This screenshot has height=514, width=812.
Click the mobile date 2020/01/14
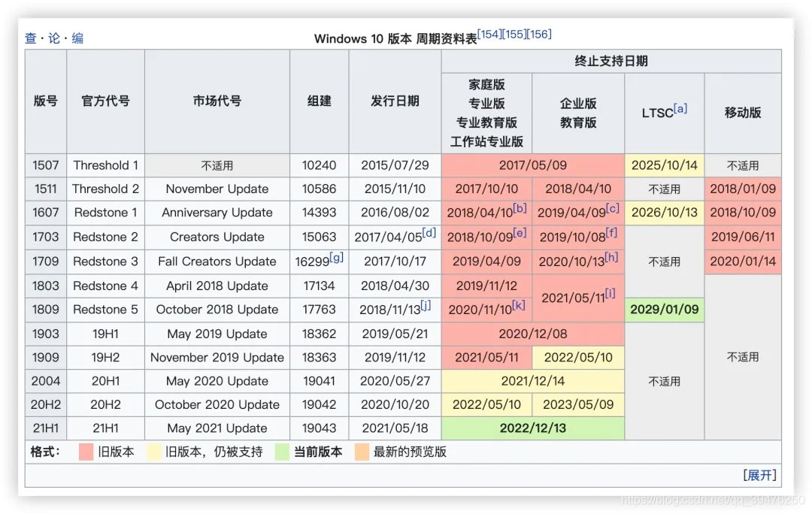743,262
